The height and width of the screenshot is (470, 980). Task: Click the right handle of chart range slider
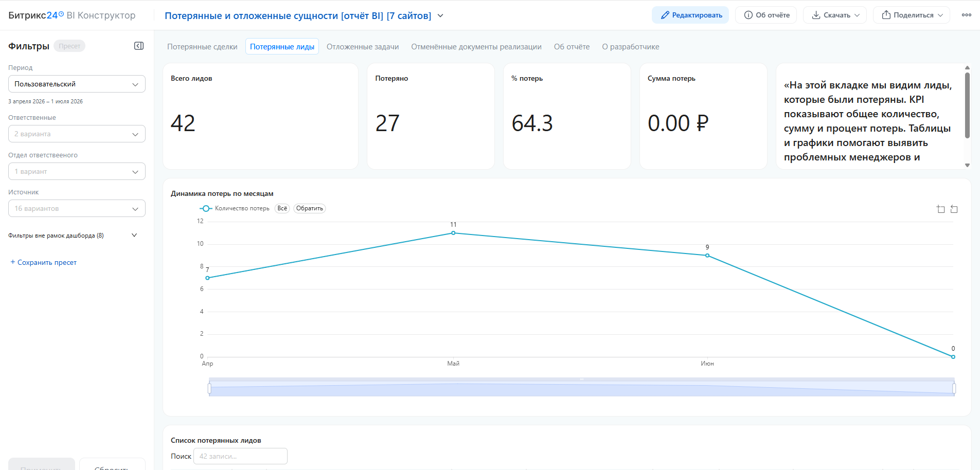(954, 388)
